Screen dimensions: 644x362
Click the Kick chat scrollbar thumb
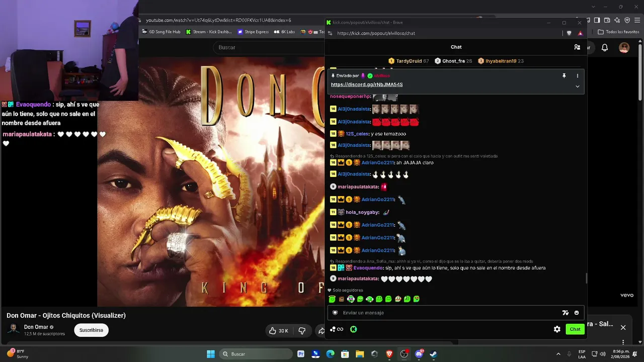click(x=586, y=278)
